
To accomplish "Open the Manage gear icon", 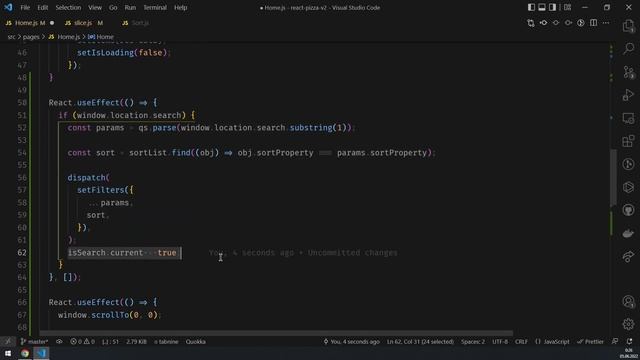I will tap(629, 324).
